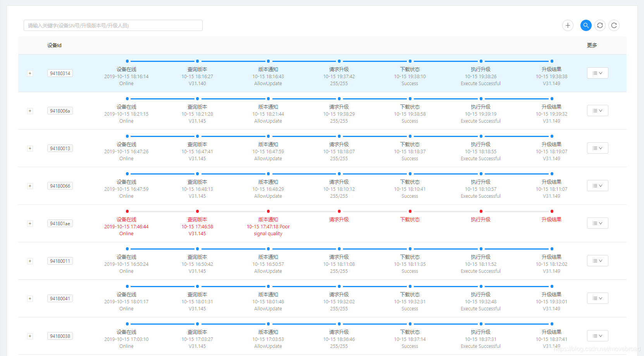
Task: Open more menu for device 94180314
Action: point(598,73)
